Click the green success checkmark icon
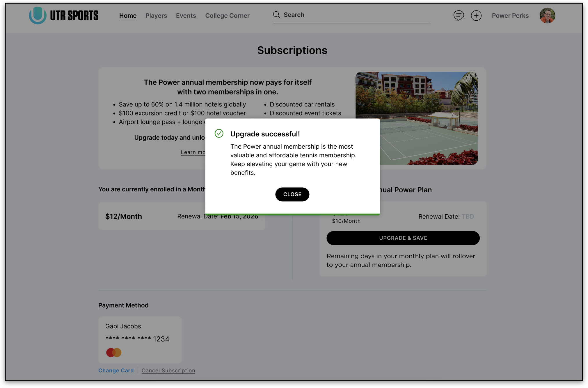588x388 pixels. tap(219, 134)
